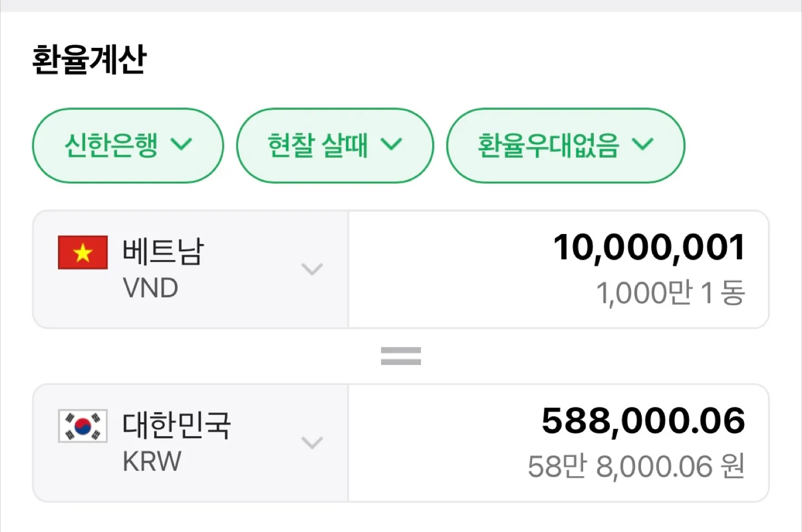
Task: Click the chevron inside 신한은행 pill
Action: click(182, 144)
